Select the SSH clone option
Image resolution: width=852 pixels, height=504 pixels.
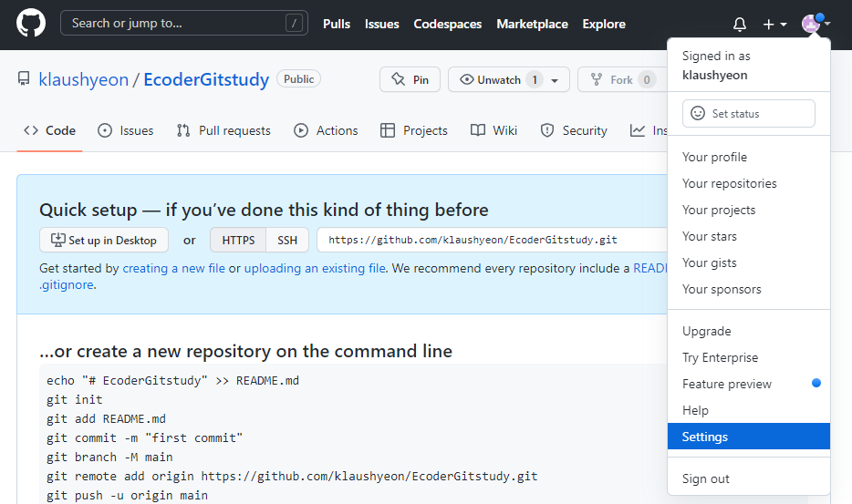pyautogui.click(x=287, y=240)
